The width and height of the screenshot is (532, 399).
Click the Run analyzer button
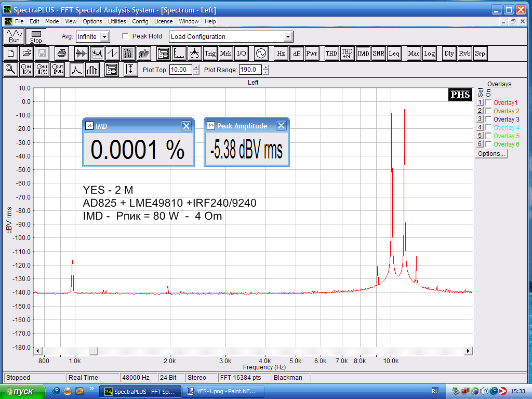14,36
